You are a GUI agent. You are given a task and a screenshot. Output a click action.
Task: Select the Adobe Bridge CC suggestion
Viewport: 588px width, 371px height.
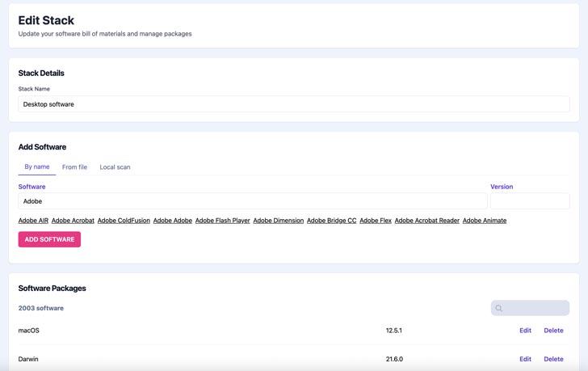(x=331, y=221)
